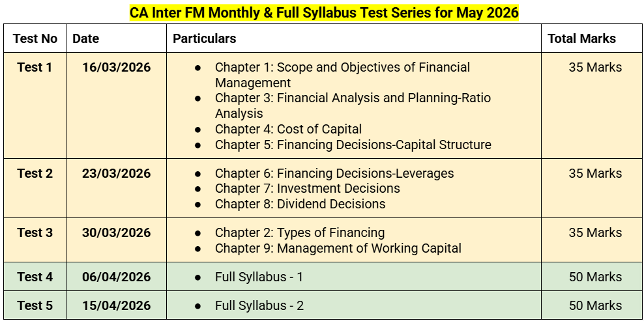This screenshot has height=321, width=644.
Task: Select Chapter 4: Cost of Capital bullet
Action: pyautogui.click(x=288, y=130)
